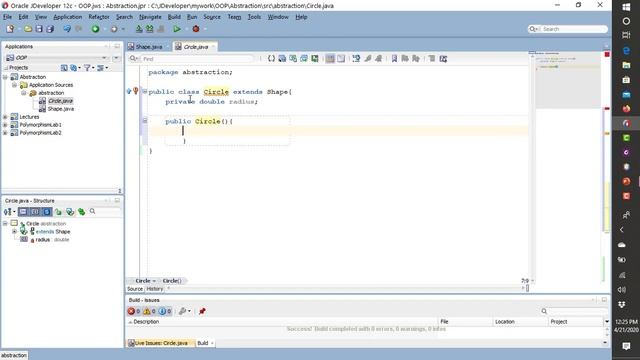
Task: Click the Circle() breadcrumb below the editor
Action: point(172,281)
